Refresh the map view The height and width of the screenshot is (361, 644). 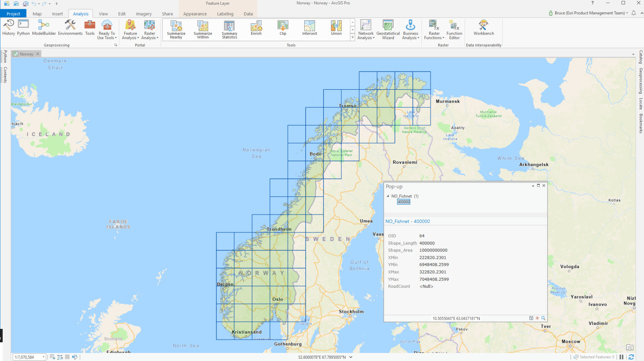tap(631, 357)
